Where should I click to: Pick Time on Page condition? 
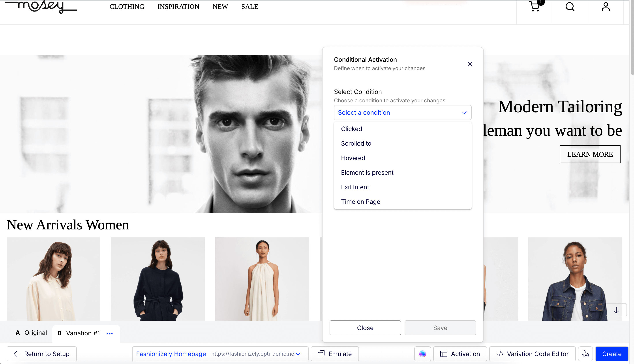click(360, 201)
